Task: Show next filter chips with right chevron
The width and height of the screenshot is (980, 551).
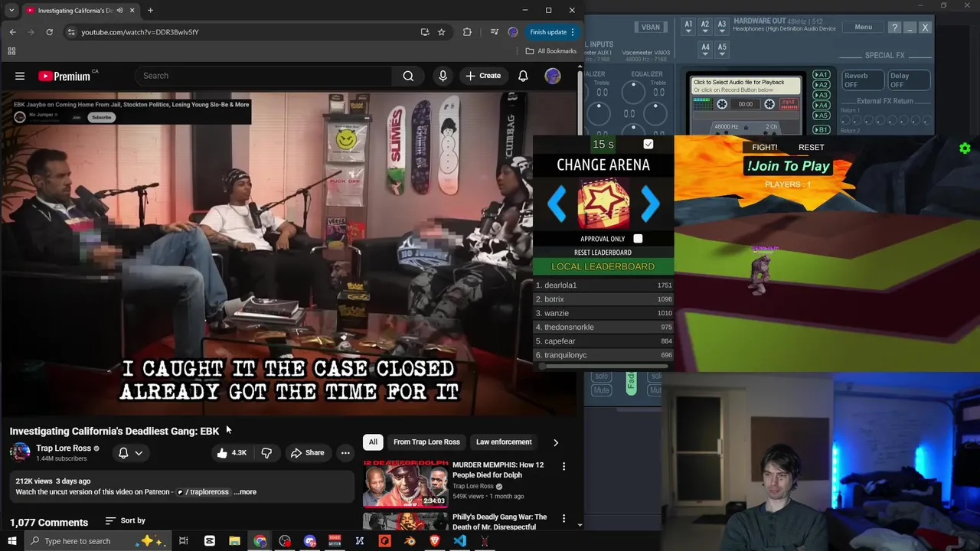Action: [556, 442]
